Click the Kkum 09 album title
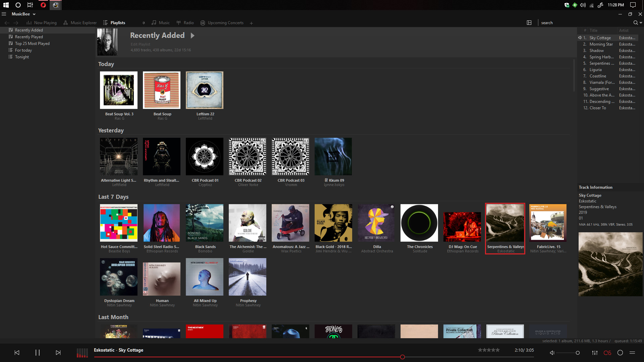Screen dimensions: 644x362 coord(334,180)
